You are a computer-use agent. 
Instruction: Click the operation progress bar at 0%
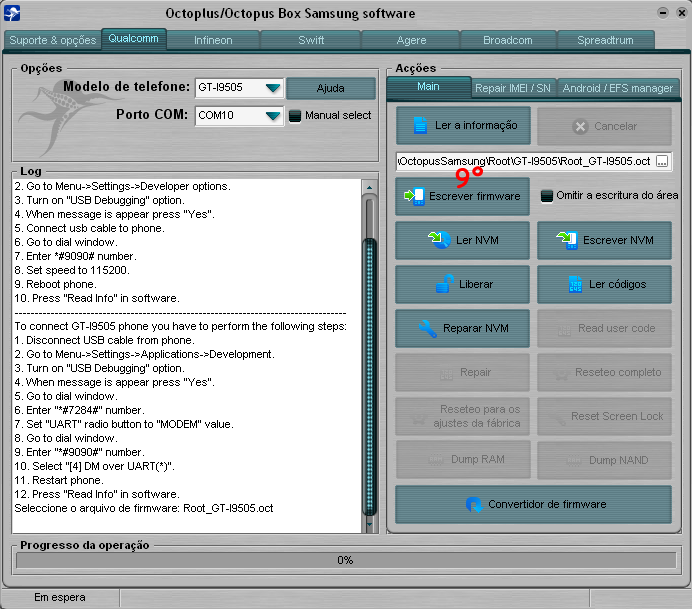(x=346, y=560)
